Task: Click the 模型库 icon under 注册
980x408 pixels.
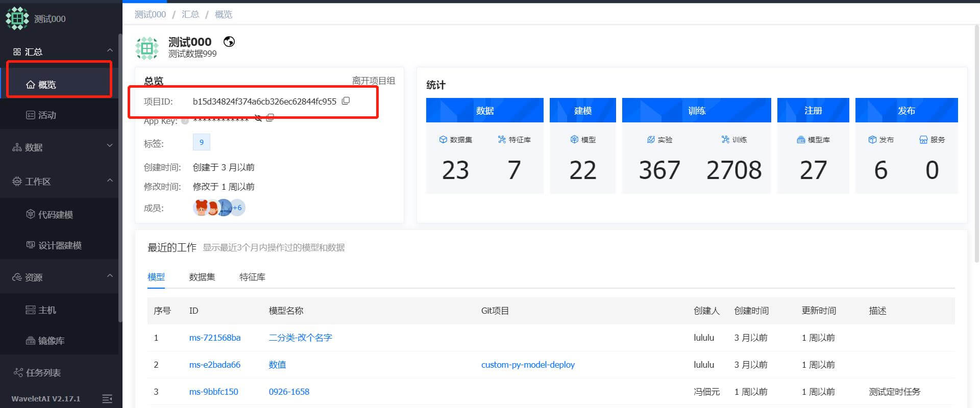Action: pos(801,139)
